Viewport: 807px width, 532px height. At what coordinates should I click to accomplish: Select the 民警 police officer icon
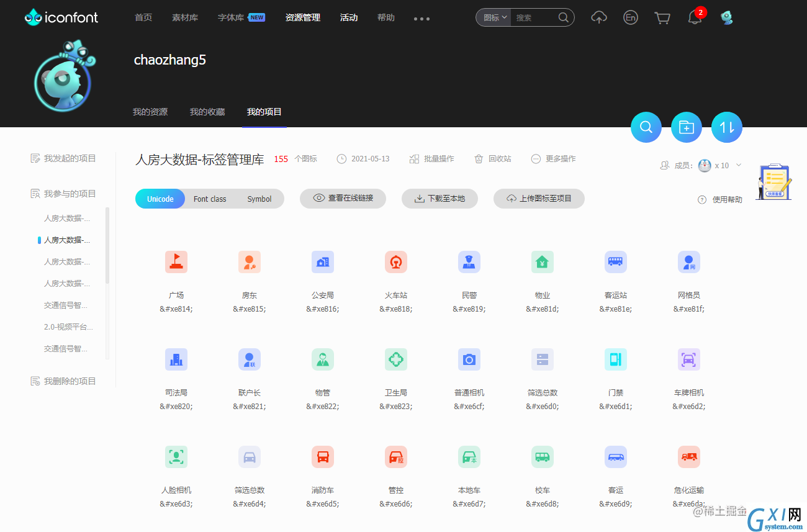(x=469, y=262)
